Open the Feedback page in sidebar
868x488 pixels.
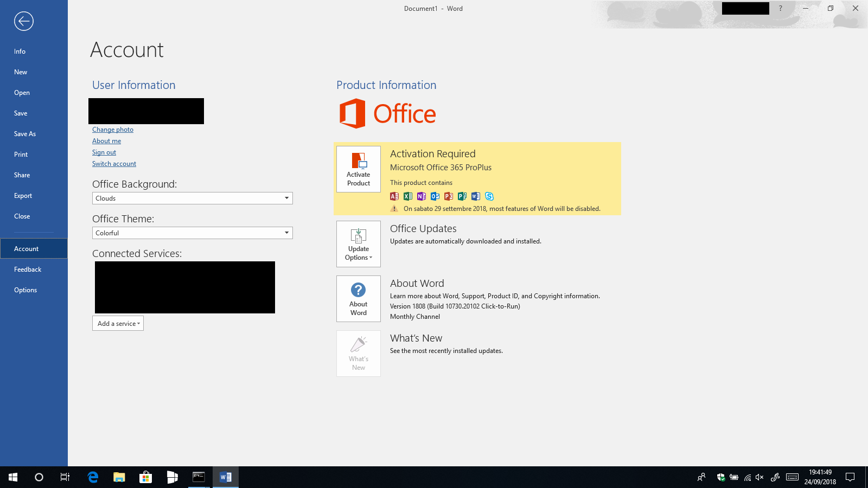28,269
